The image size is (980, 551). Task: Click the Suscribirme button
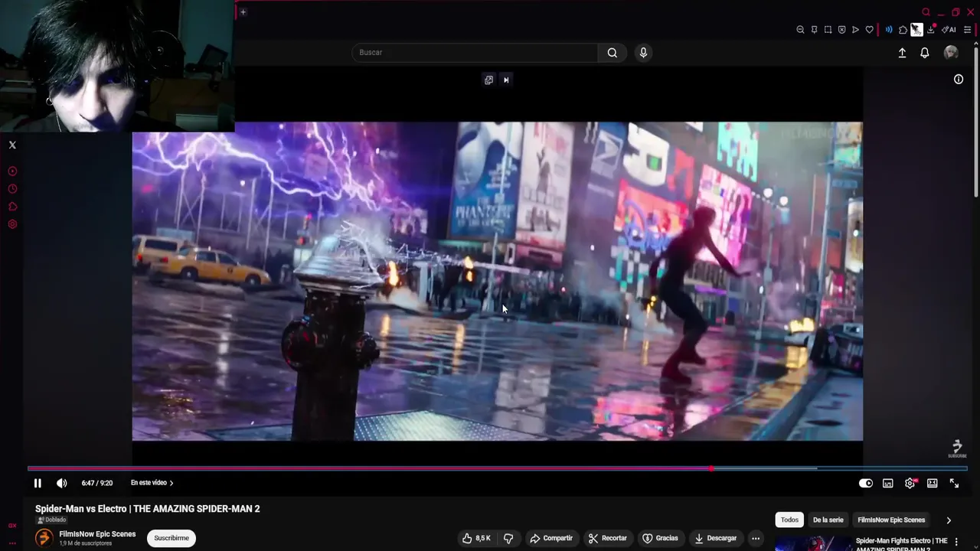pyautogui.click(x=171, y=538)
